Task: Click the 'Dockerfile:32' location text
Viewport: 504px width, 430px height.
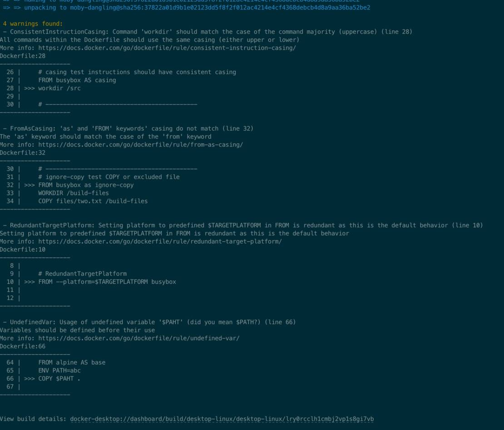Action: pyautogui.click(x=23, y=153)
